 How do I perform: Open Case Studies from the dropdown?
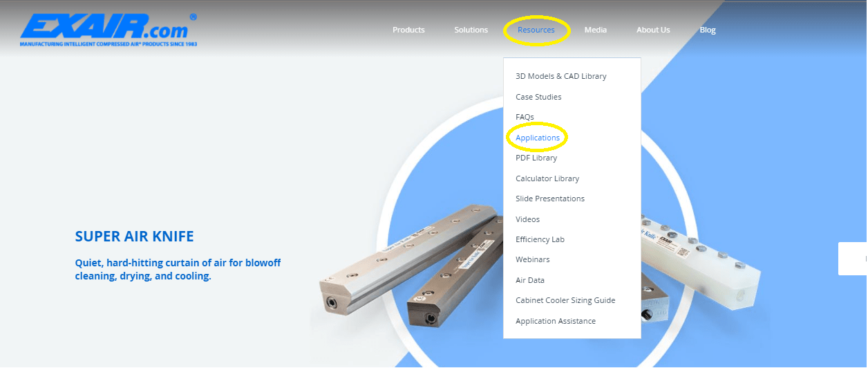click(x=538, y=97)
